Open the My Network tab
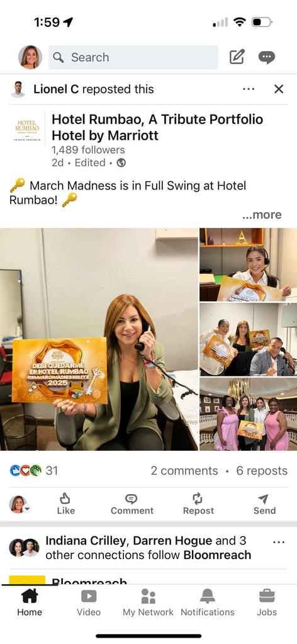This screenshot has width=297, height=644. point(148,602)
